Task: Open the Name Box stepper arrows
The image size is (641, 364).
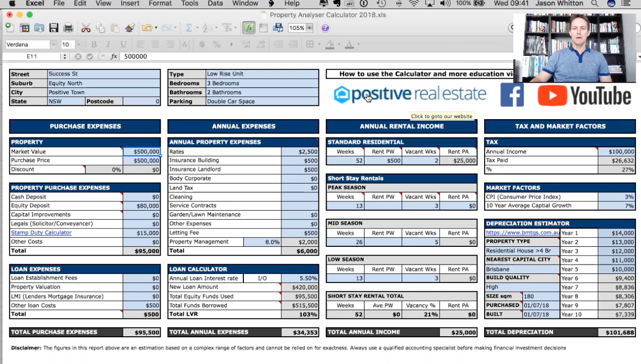Action: click(64, 56)
